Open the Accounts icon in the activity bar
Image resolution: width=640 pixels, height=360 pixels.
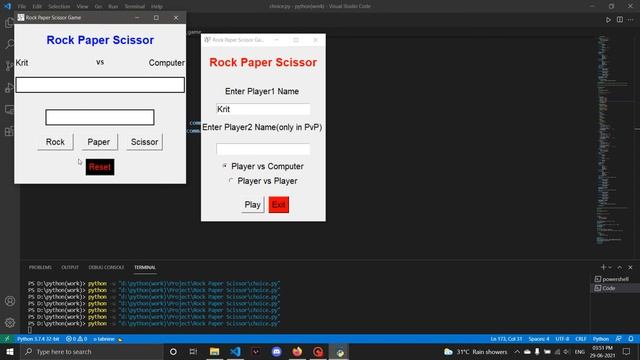pos(10,301)
